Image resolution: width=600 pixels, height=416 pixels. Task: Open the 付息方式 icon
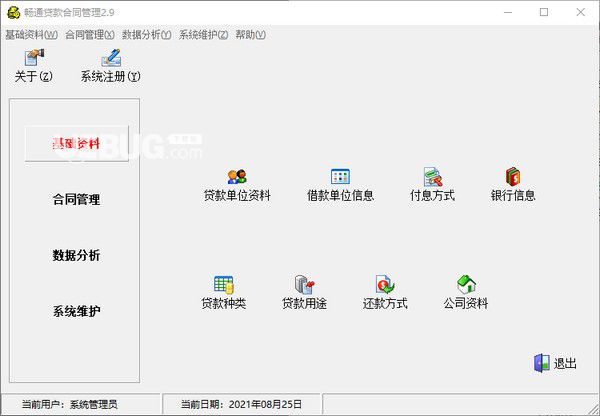(433, 176)
